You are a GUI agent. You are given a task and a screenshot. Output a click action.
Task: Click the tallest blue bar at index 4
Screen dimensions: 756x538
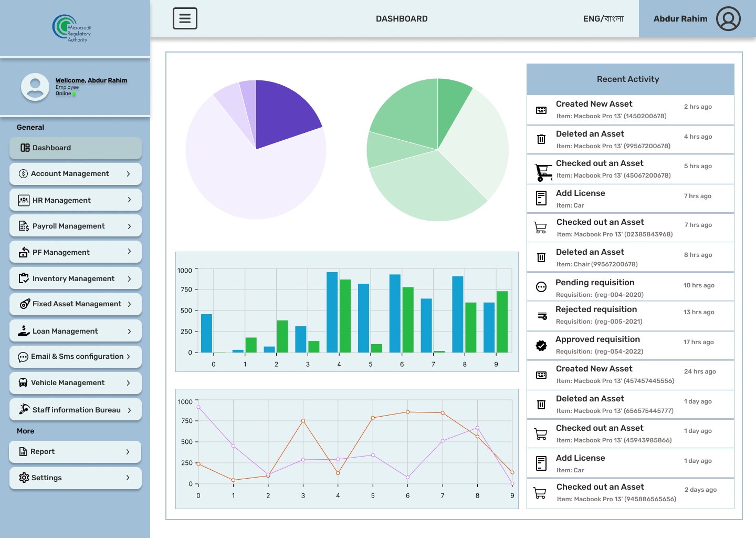tap(332, 312)
